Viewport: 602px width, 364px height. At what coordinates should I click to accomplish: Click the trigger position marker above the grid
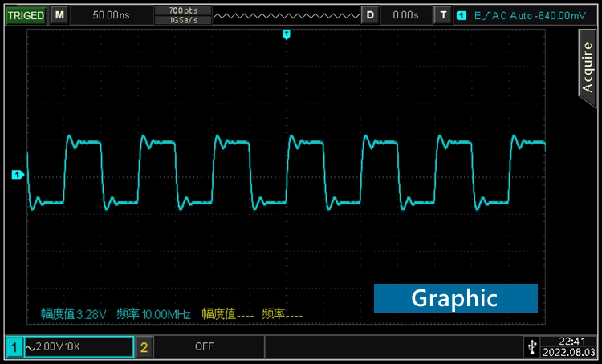tap(287, 34)
